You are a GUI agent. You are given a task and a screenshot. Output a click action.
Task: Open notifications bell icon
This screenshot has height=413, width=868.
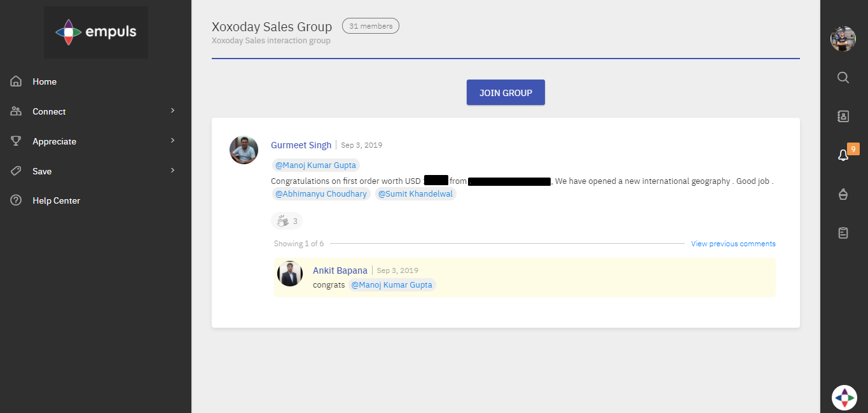point(843,155)
